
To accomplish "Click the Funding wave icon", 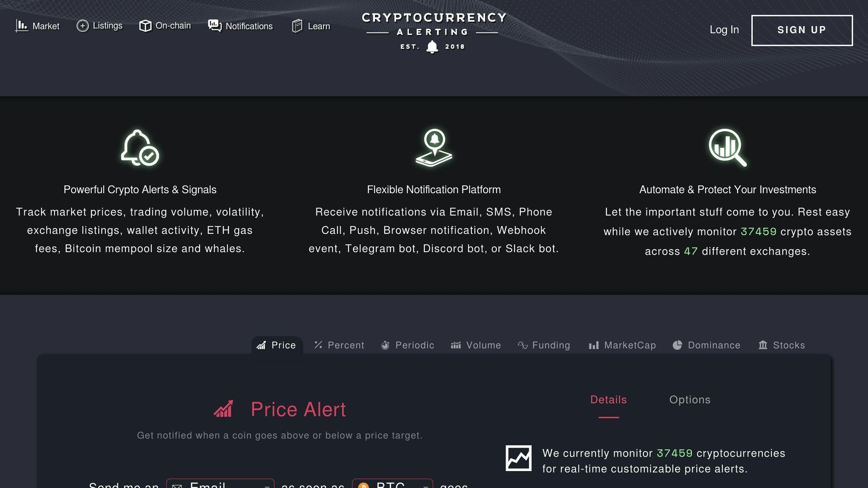I will tap(522, 345).
